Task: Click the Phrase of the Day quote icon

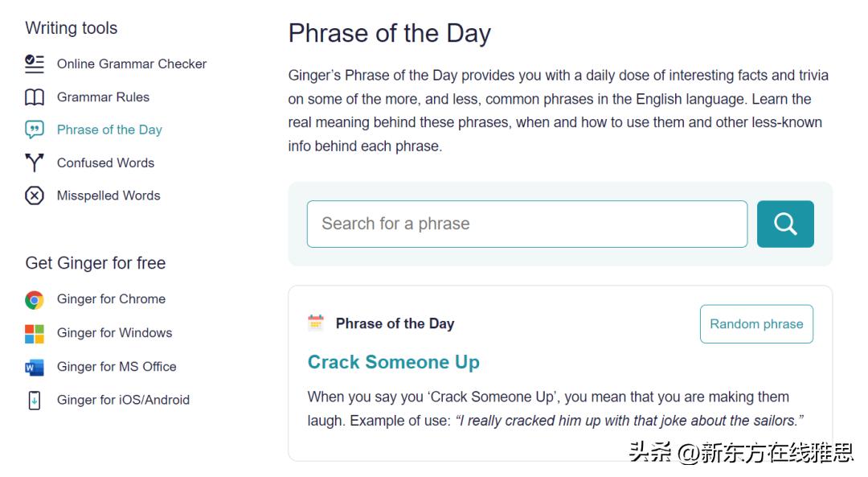Action: click(35, 130)
